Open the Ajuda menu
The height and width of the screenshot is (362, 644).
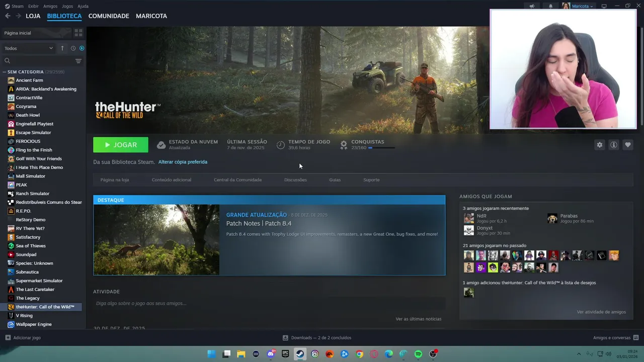(83, 6)
